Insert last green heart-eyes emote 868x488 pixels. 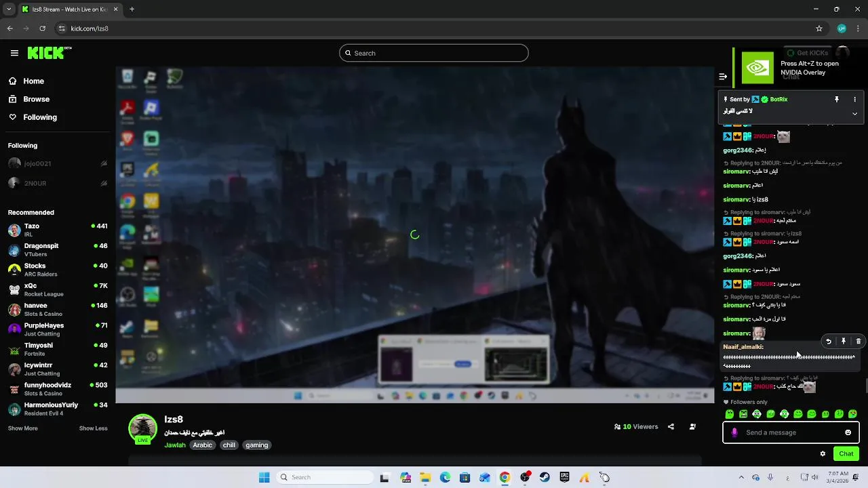click(852, 414)
